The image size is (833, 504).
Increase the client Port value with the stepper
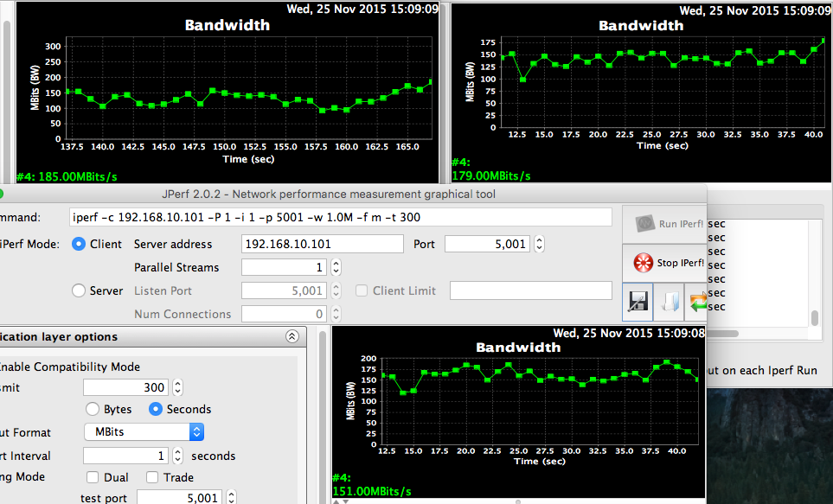coord(539,240)
